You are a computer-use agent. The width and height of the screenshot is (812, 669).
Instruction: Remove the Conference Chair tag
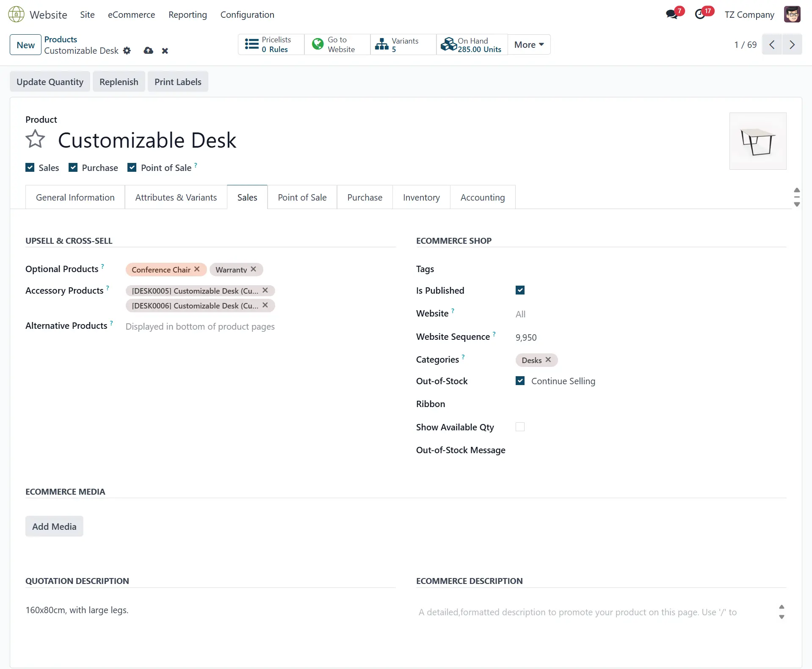[x=197, y=269]
